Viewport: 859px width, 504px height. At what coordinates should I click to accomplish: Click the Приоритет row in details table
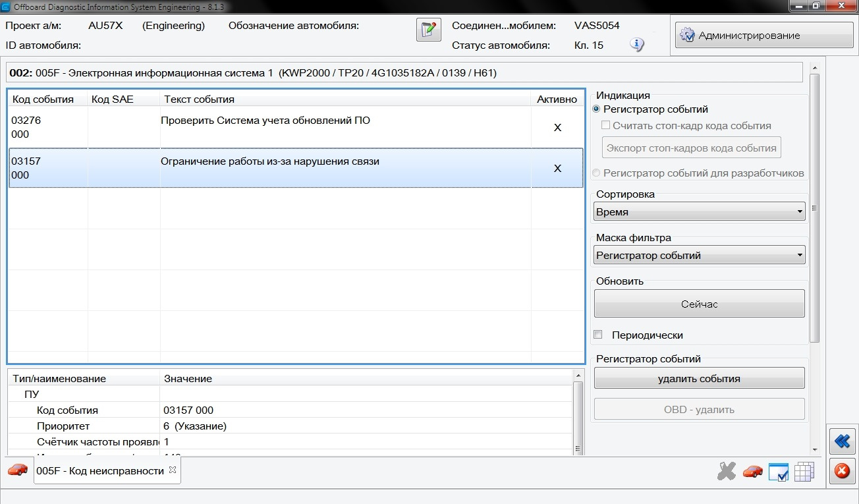(291, 426)
